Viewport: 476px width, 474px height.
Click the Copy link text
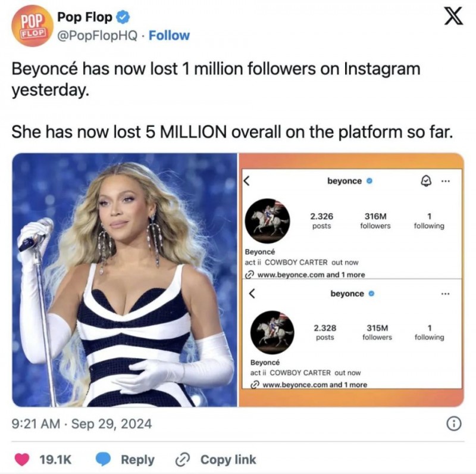point(228,459)
